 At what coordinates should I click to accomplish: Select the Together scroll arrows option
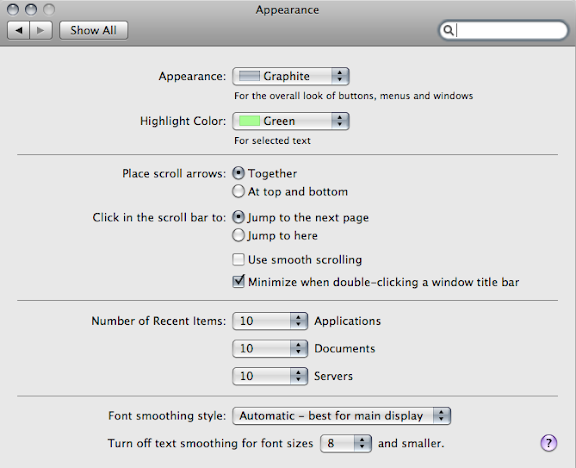point(238,173)
